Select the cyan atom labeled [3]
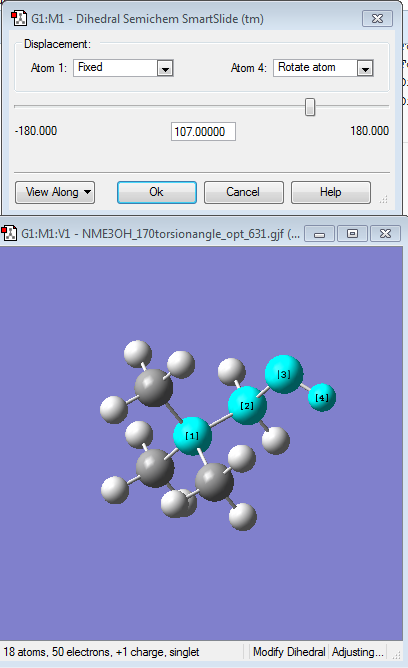 coord(284,374)
